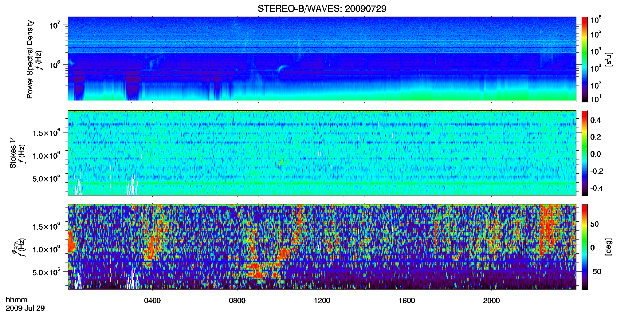Click the 10^5 value on sfu colorbar
The height and width of the screenshot is (332, 644).
pos(596,34)
